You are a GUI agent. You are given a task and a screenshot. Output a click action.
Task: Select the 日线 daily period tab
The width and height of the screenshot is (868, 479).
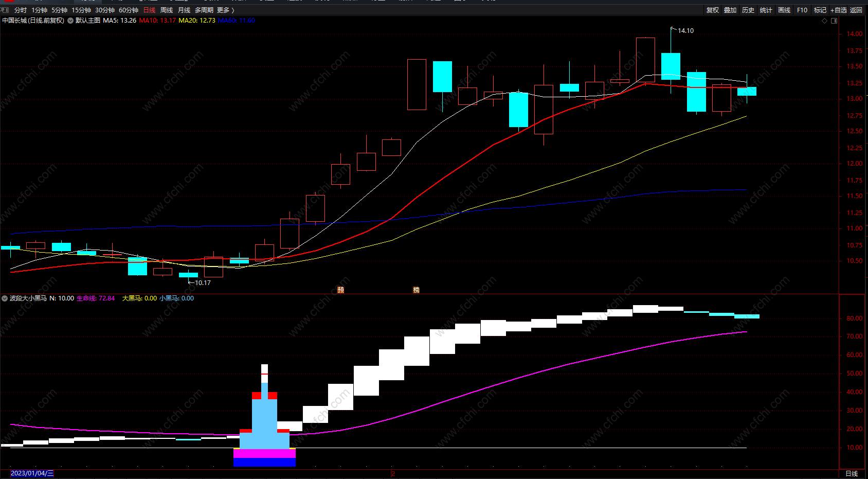(x=149, y=10)
